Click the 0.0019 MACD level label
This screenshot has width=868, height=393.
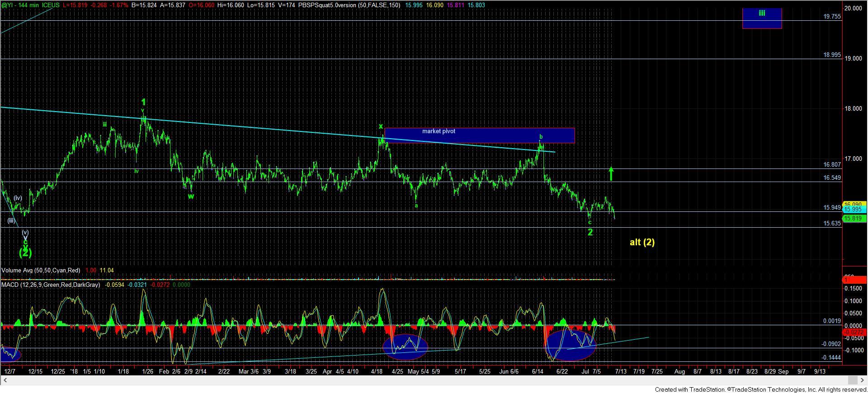[832, 321]
